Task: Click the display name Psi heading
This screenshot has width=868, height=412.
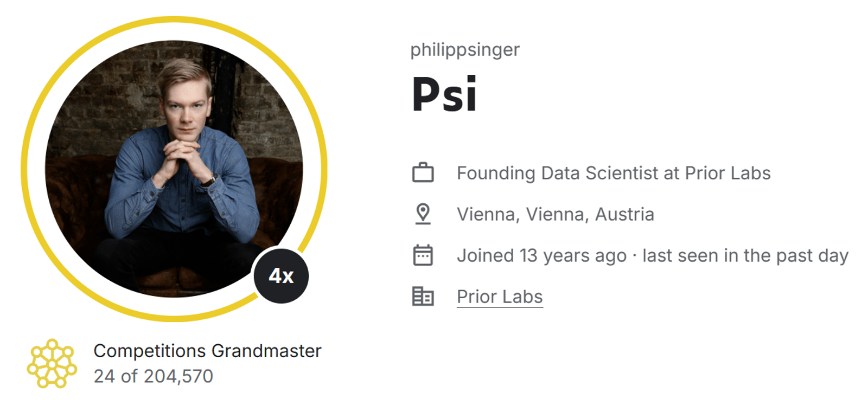Action: pos(444,95)
